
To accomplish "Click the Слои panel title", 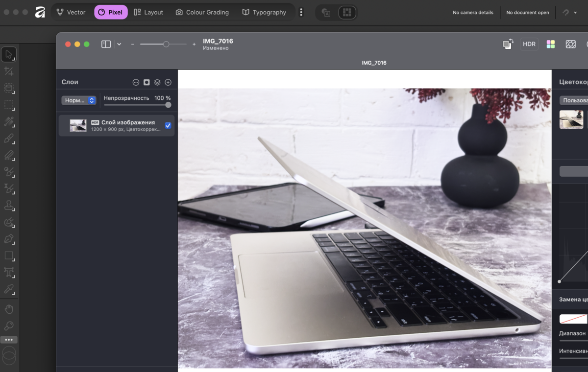I will (x=70, y=82).
